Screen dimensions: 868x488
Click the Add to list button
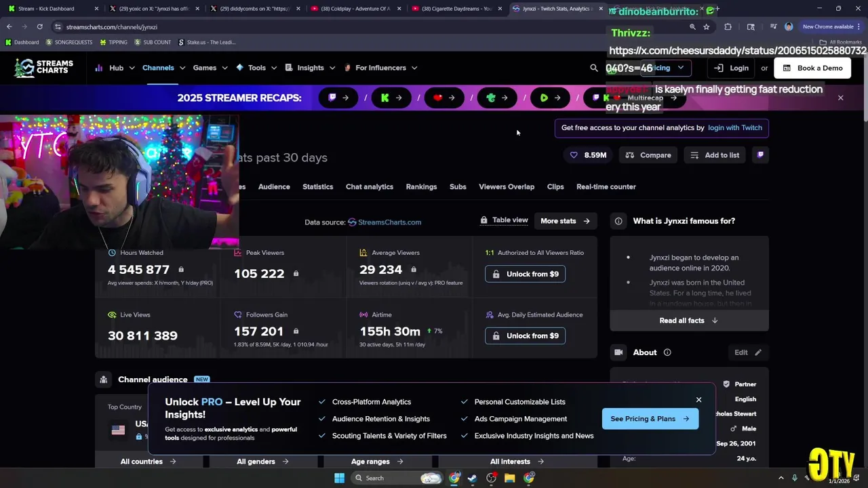coord(715,155)
